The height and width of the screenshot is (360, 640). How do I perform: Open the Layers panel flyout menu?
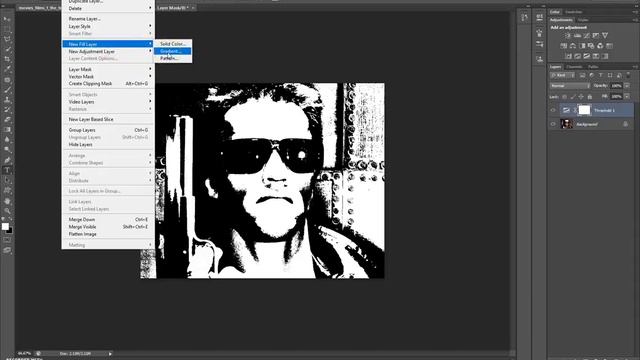click(635, 67)
